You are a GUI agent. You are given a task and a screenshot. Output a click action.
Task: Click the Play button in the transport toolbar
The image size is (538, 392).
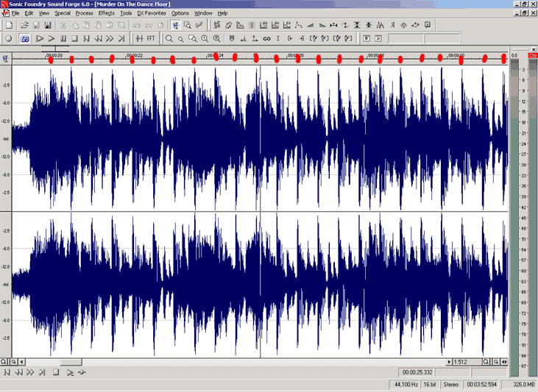coord(52,38)
